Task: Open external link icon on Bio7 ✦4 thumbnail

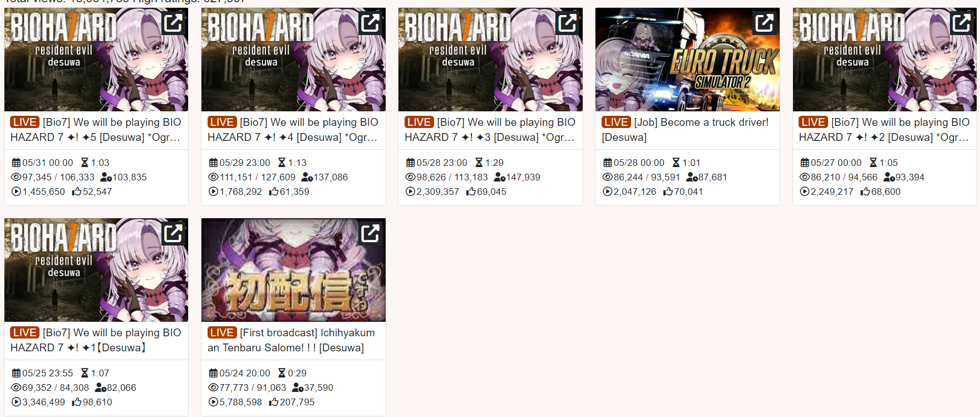Action: click(370, 23)
